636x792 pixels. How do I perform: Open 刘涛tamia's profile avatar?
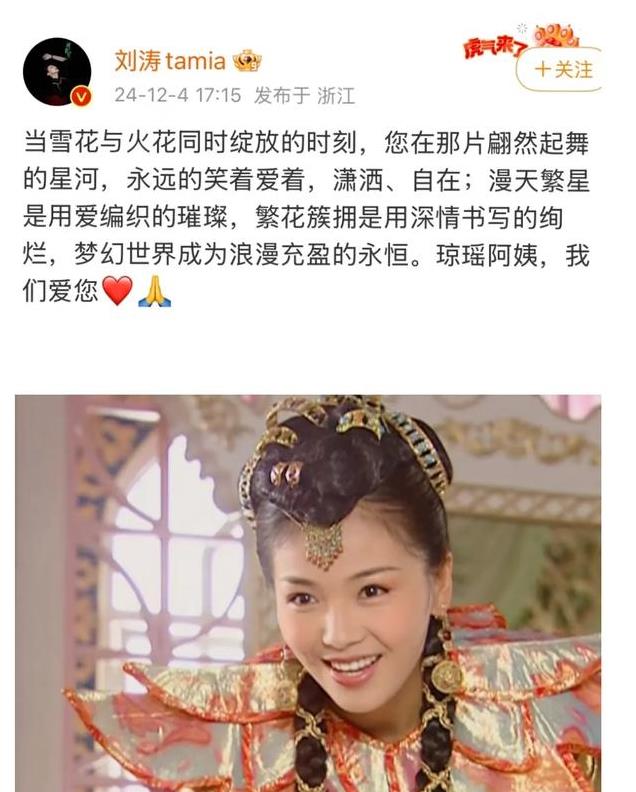pos(57,71)
